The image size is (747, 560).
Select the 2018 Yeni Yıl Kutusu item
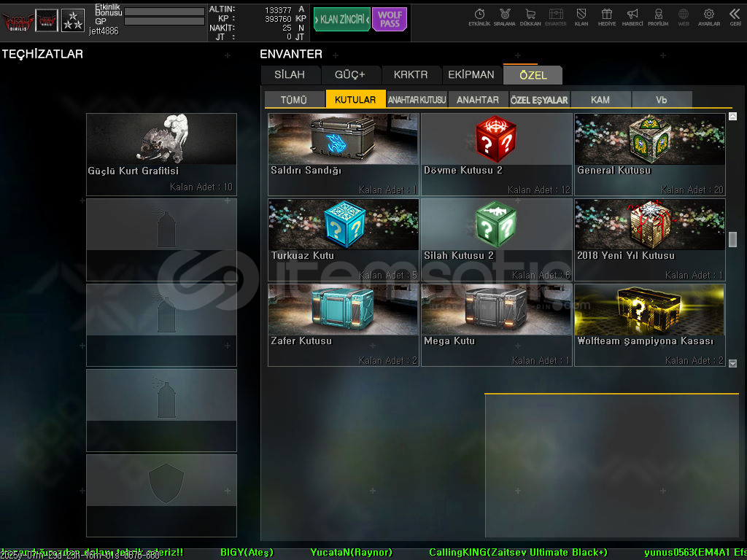coord(650,239)
